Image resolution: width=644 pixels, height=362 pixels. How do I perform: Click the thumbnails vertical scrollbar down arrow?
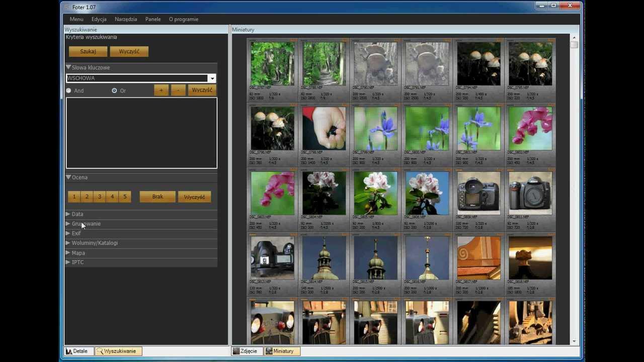coord(575,341)
